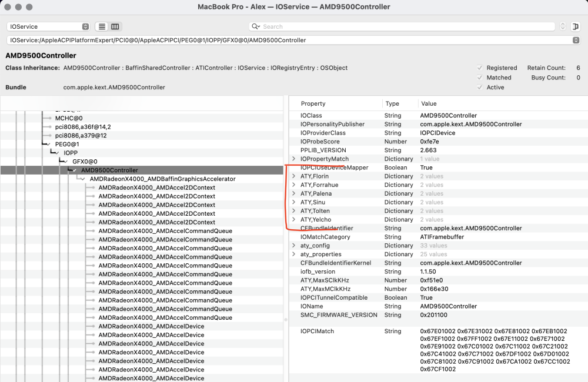Expand the aty_properties dictionary
This screenshot has height=382, width=588.
tap(293, 254)
